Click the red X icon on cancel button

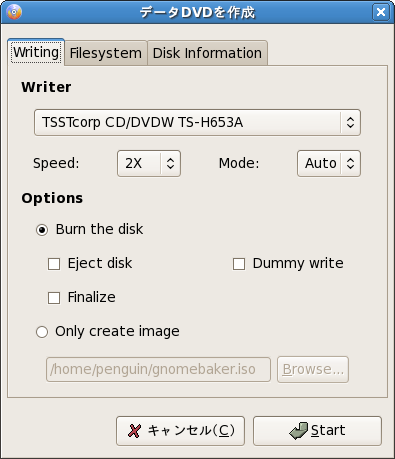coord(134,431)
